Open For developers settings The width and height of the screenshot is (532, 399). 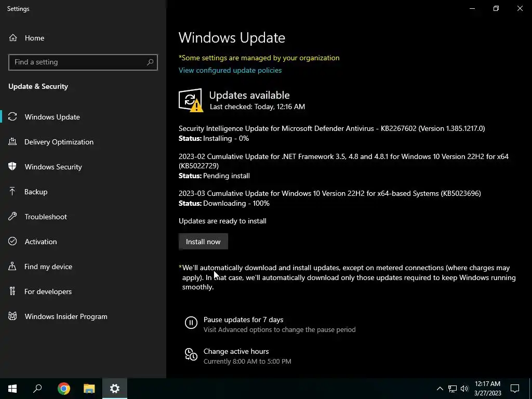click(x=83, y=291)
